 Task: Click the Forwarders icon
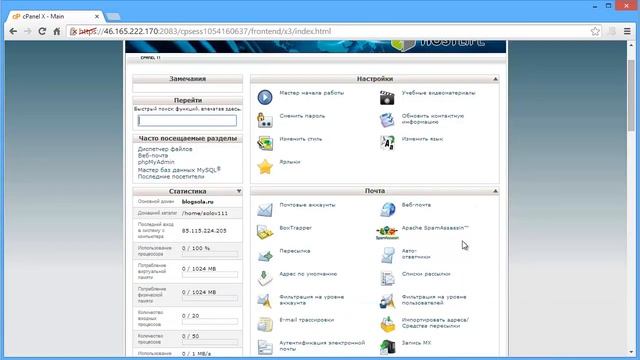[264, 256]
